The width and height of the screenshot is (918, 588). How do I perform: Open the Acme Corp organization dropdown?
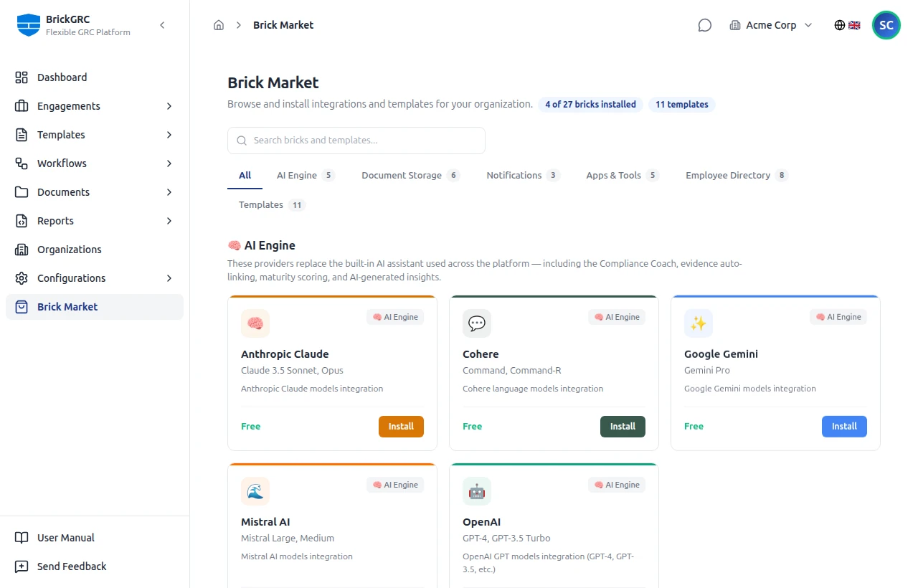(x=771, y=24)
